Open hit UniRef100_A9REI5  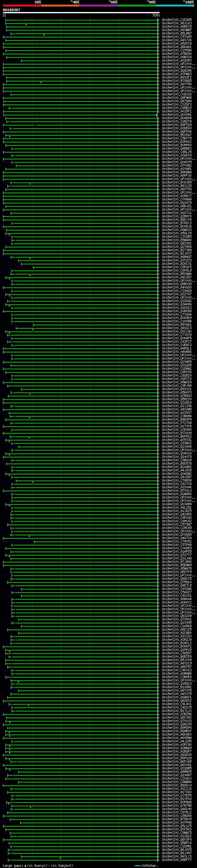(176, 26)
